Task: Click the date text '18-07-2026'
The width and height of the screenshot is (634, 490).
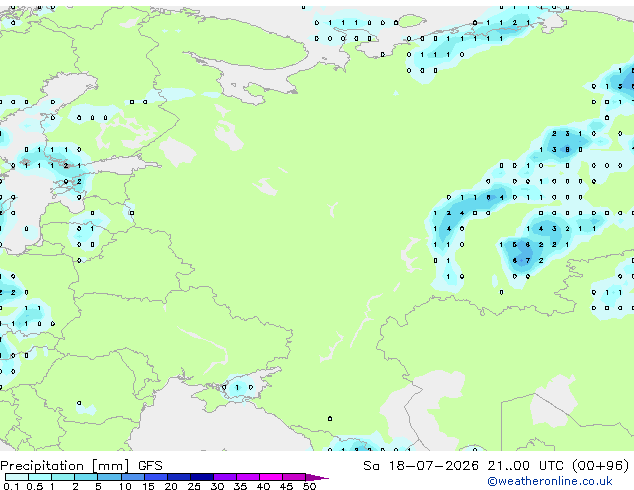Action: [x=433, y=466]
